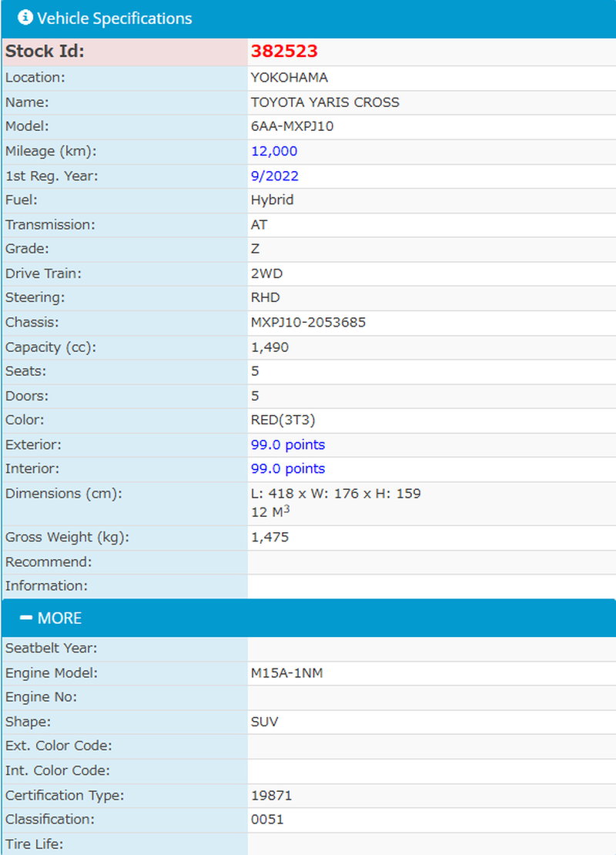
Task: Click the Vehicle Specifications header title
Action: click(115, 18)
